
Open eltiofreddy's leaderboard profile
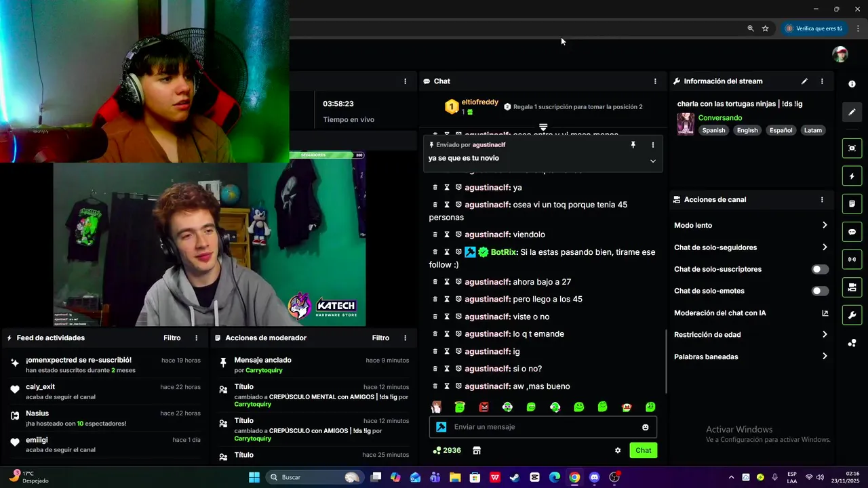[479, 102]
